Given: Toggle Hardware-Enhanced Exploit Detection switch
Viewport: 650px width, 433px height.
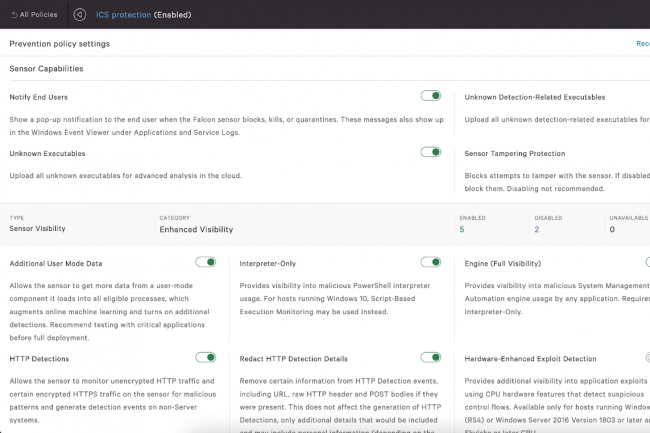Looking at the screenshot, I should (x=646, y=357).
